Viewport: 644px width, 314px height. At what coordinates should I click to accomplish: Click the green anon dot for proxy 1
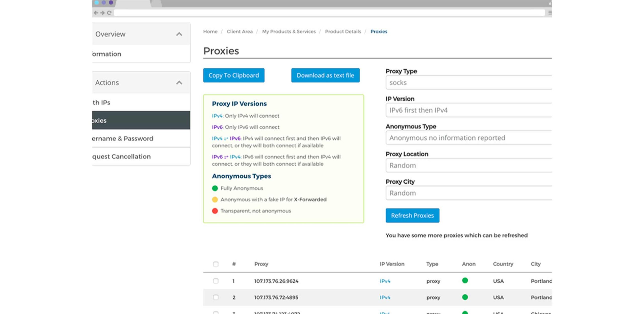pyautogui.click(x=465, y=281)
